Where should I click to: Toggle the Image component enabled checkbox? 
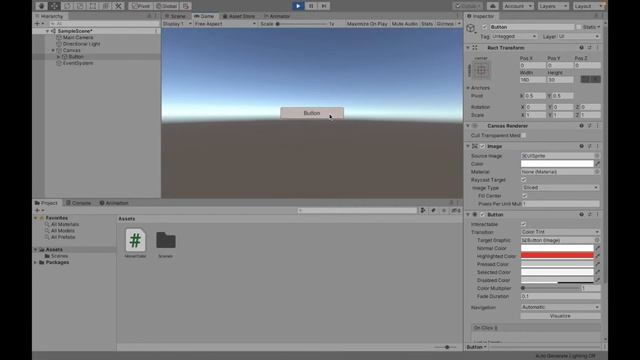point(482,146)
